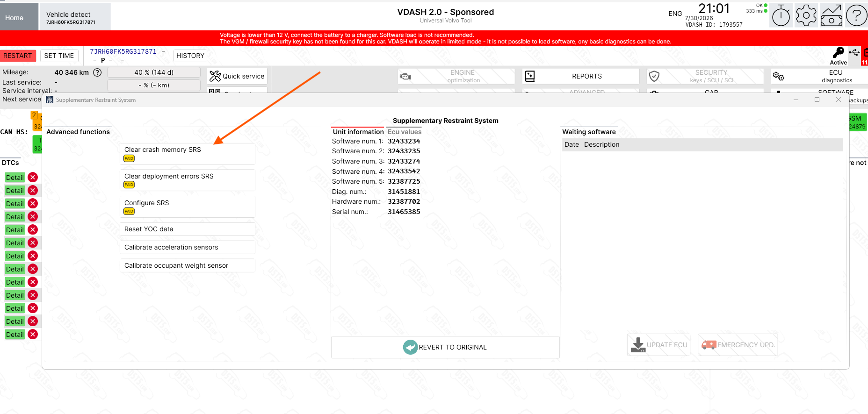Maximize the Supplementary Restraint System window
Image resolution: width=868 pixels, height=414 pixels.
click(x=817, y=100)
